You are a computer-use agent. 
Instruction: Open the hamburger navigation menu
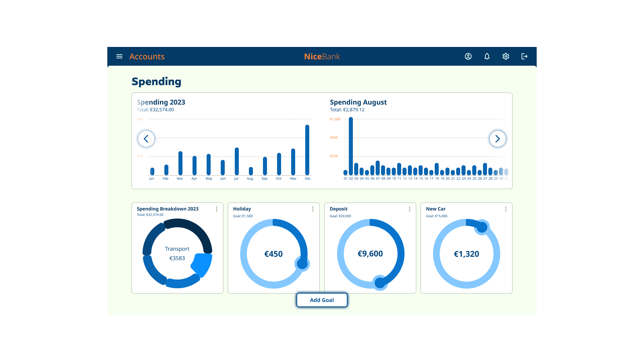[119, 56]
